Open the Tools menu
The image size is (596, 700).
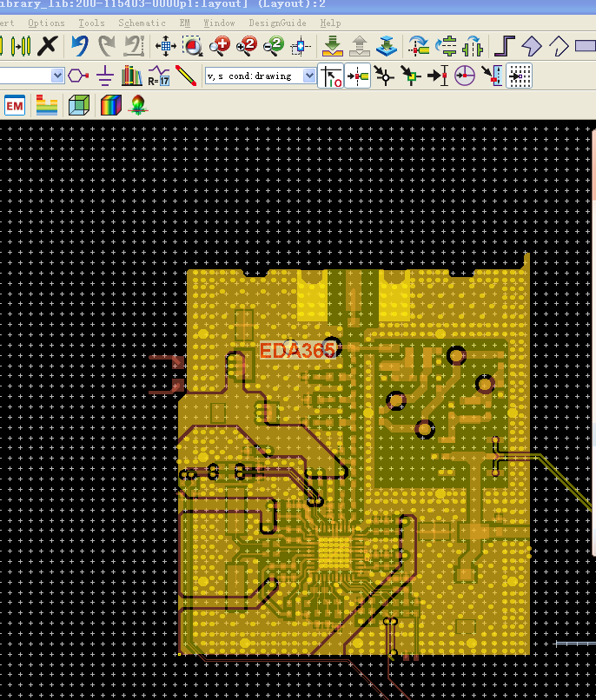(x=91, y=23)
